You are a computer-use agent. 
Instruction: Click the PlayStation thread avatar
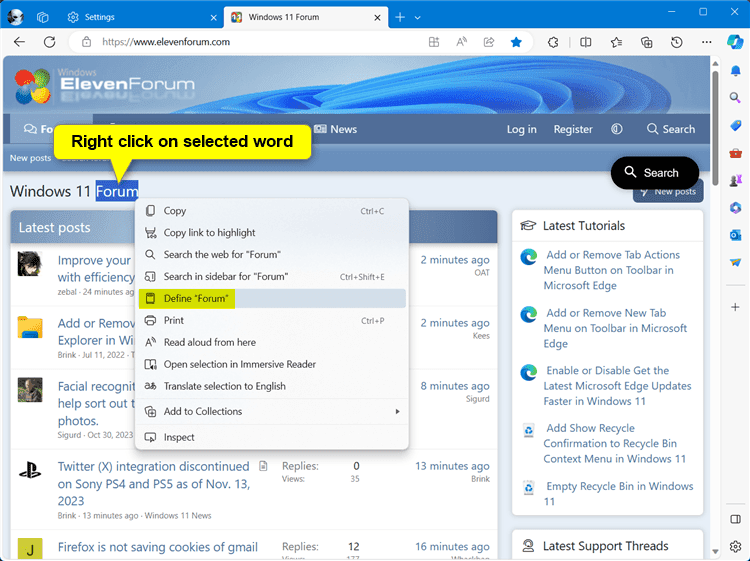[30, 470]
